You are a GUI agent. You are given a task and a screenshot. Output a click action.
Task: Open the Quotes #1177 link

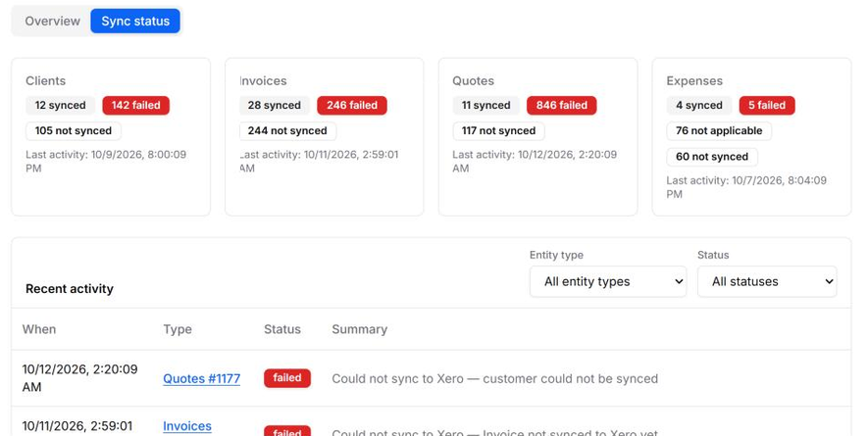(201, 378)
